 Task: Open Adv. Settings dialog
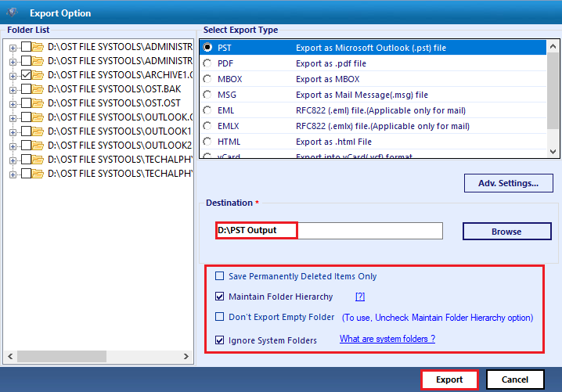pyautogui.click(x=507, y=183)
